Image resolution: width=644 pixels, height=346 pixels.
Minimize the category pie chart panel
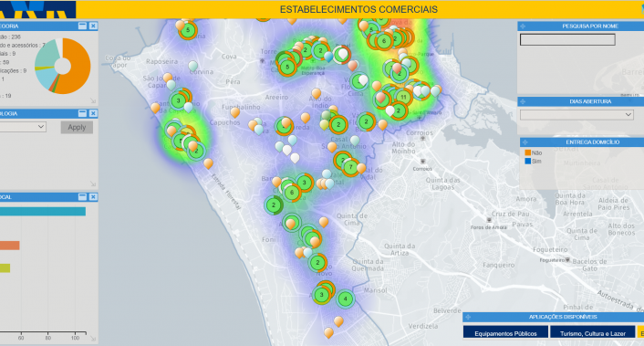83,26
